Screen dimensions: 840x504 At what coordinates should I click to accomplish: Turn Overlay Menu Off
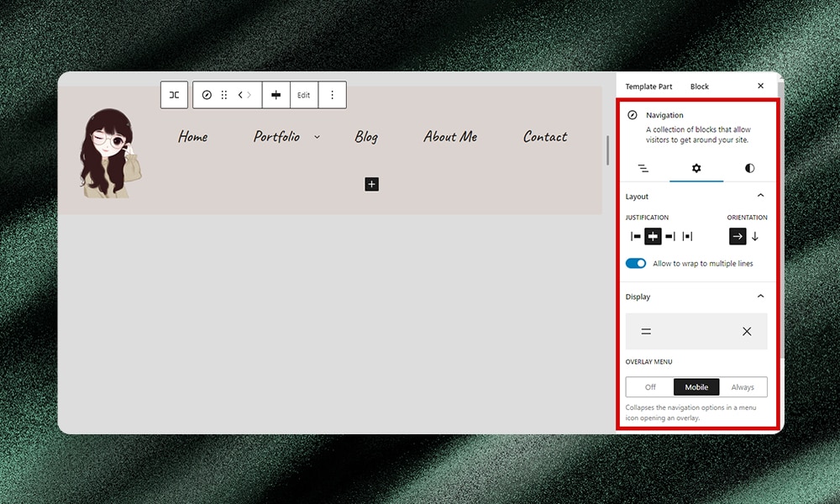click(648, 386)
